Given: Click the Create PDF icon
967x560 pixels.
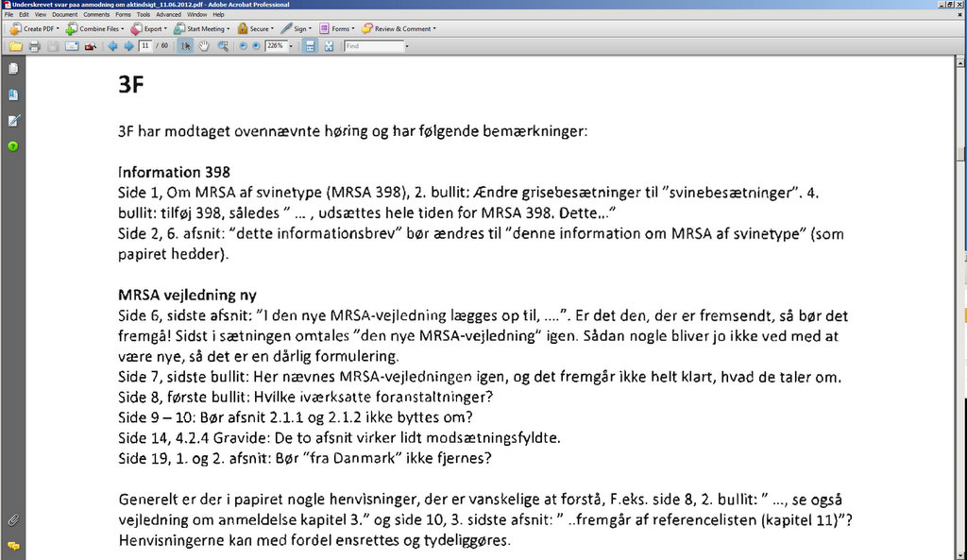Looking at the screenshot, I should click(x=15, y=28).
